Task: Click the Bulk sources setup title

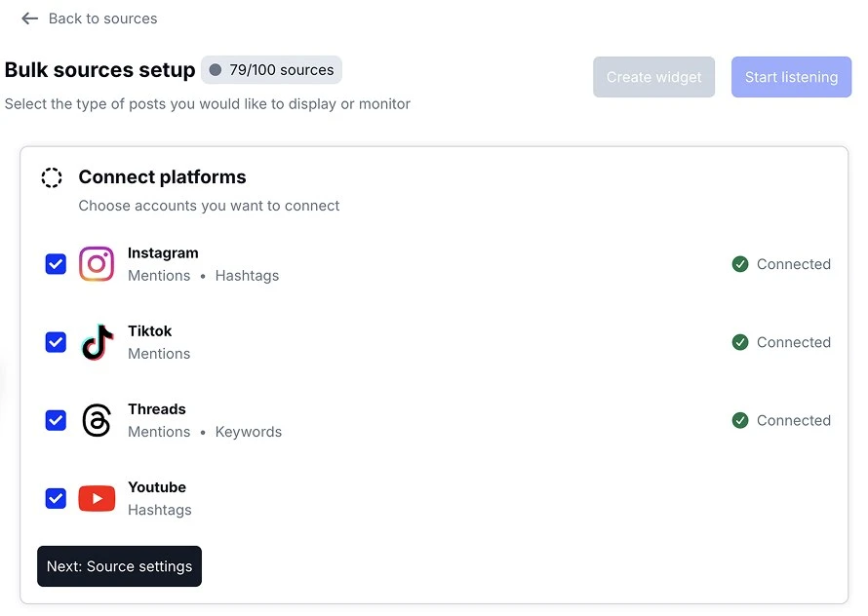Action: point(99,70)
